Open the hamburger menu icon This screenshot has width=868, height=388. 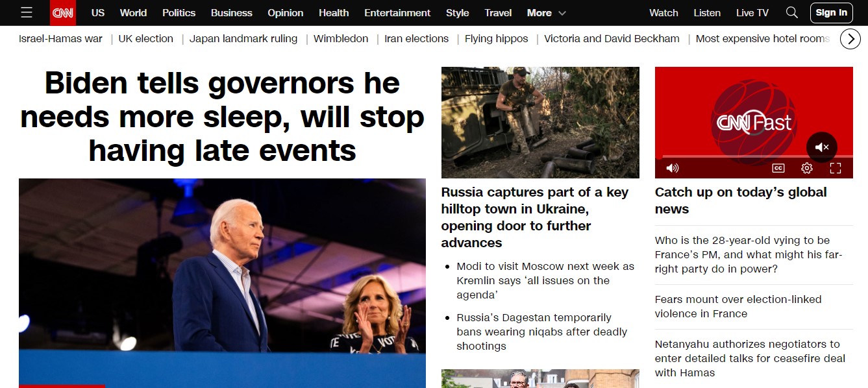(x=26, y=12)
